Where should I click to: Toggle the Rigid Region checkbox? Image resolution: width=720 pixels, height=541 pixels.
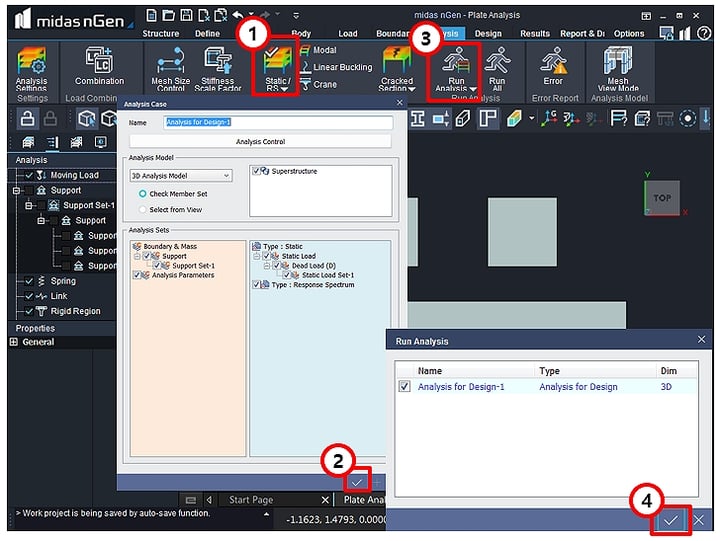tap(29, 311)
